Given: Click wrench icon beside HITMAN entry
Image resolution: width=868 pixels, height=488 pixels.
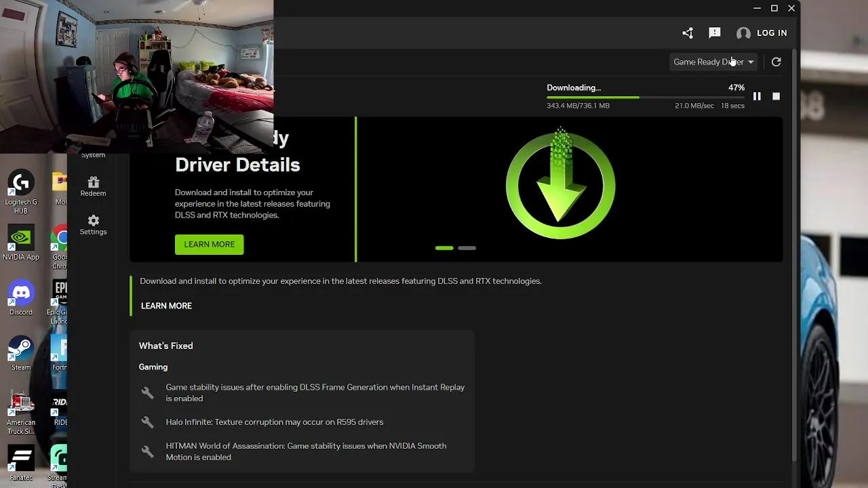Looking at the screenshot, I should point(147,451).
